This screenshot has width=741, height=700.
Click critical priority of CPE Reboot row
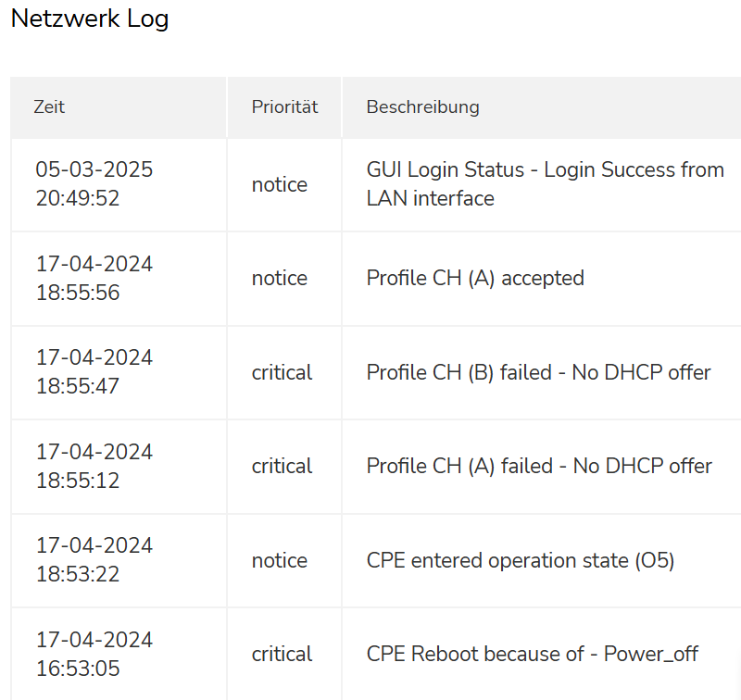[x=282, y=654]
